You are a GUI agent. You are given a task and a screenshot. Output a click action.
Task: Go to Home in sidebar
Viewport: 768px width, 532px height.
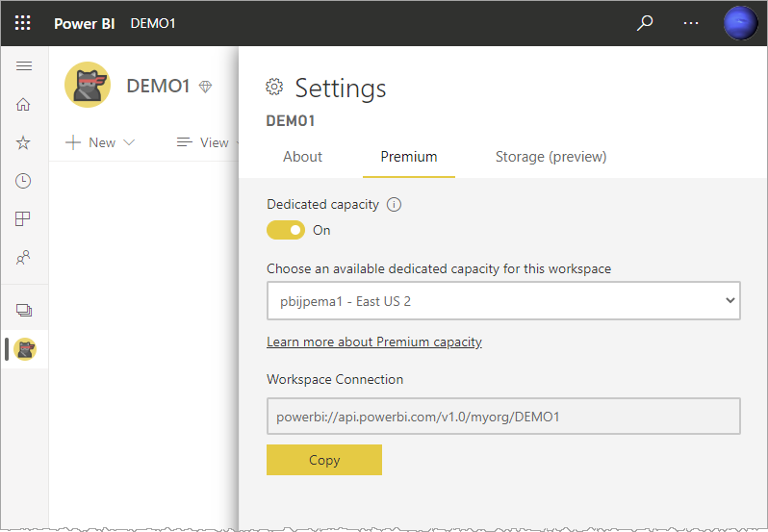coord(23,104)
